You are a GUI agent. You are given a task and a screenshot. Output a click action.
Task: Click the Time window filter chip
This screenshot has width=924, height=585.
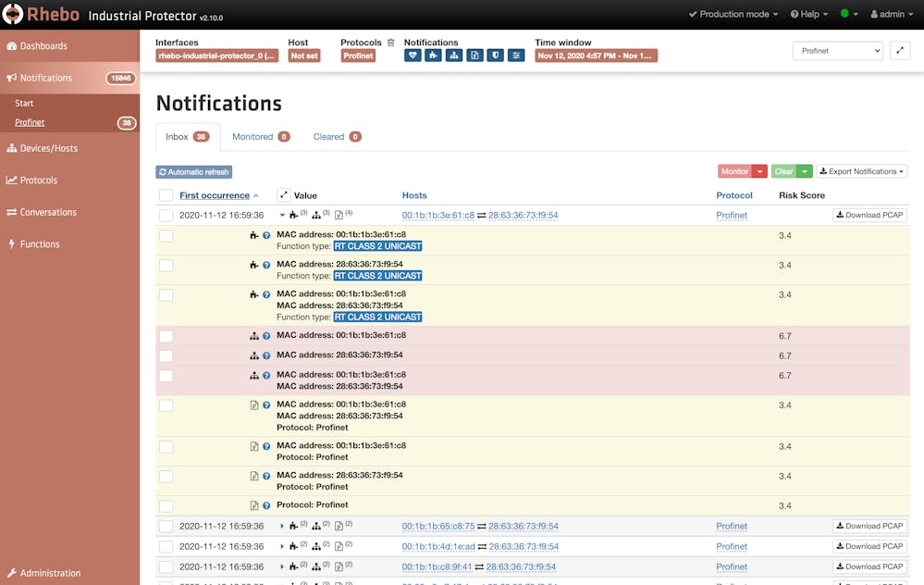[x=596, y=56]
